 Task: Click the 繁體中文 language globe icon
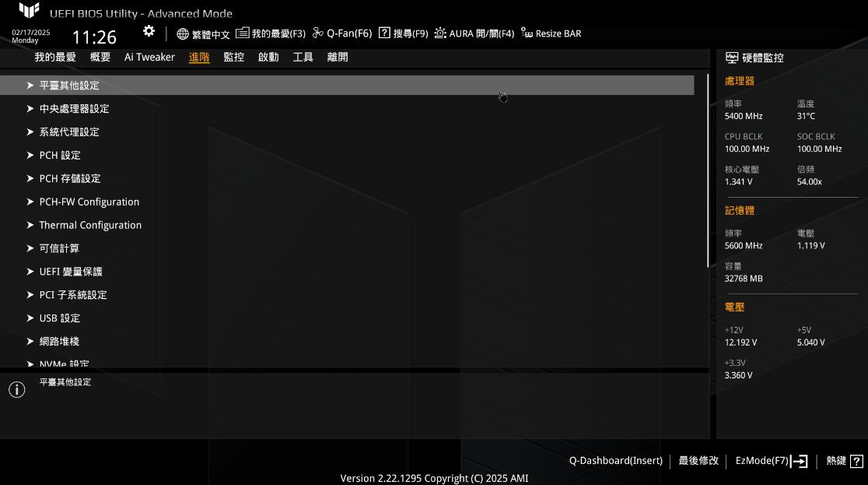(x=182, y=33)
